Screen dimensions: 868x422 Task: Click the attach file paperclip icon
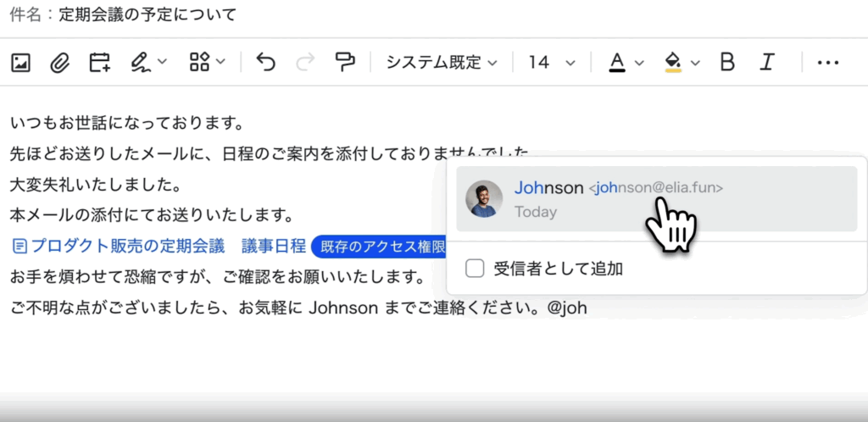click(x=59, y=62)
